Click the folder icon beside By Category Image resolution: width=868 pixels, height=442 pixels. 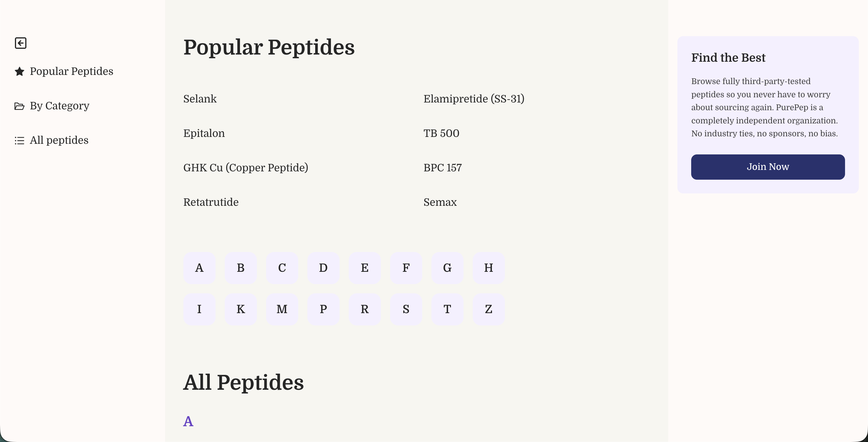click(x=19, y=106)
